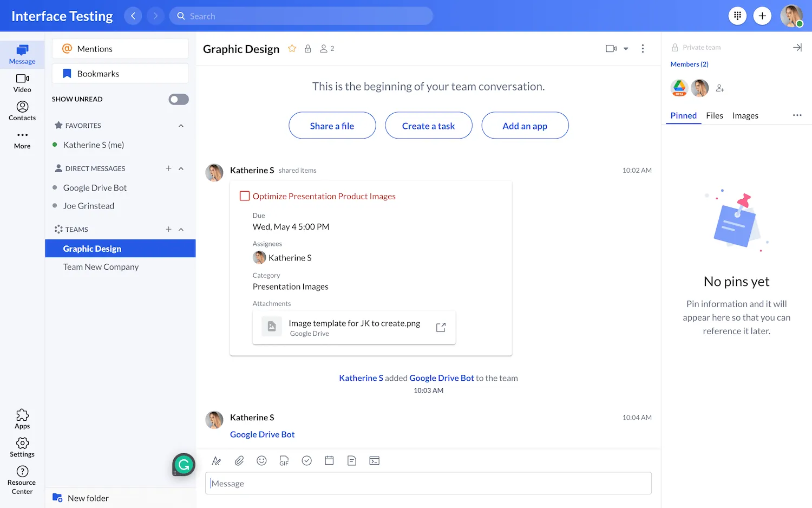
Task: Start a video call with camera icon
Action: click(611, 49)
